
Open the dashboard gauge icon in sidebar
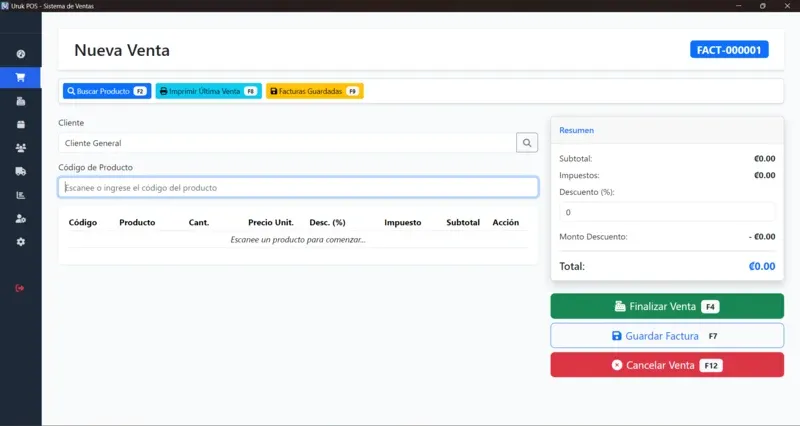coord(20,54)
